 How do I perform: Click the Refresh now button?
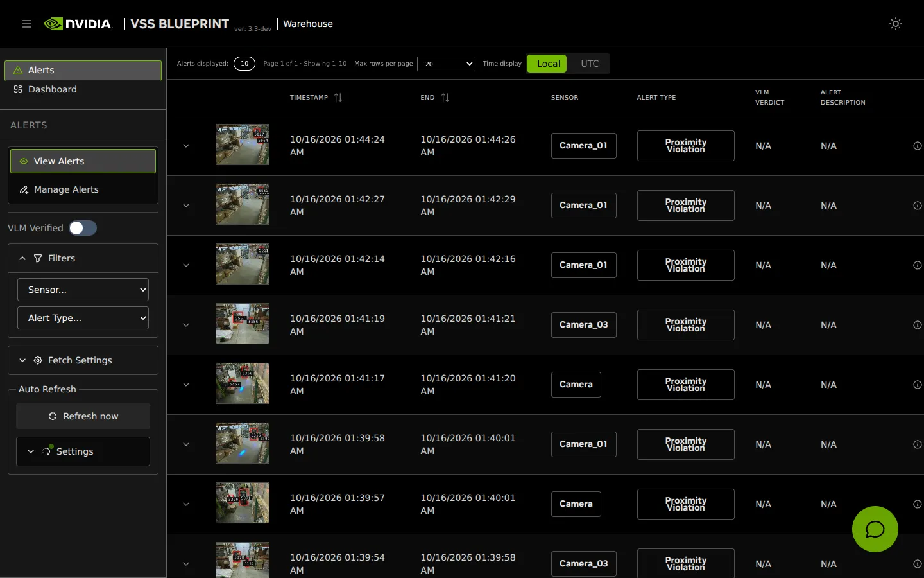coord(83,416)
